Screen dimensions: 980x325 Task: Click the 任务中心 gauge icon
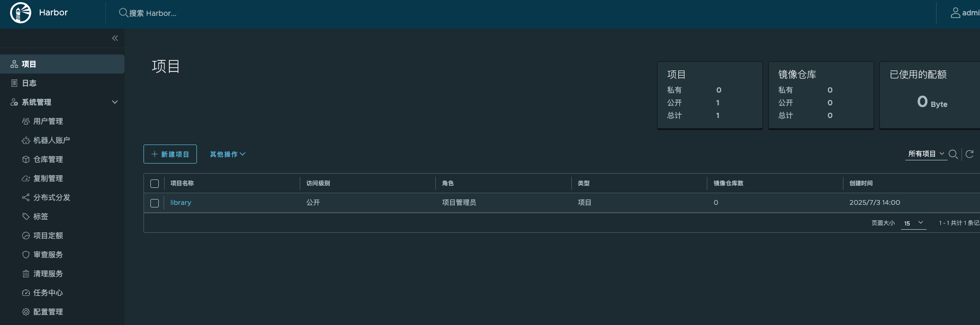click(x=25, y=293)
